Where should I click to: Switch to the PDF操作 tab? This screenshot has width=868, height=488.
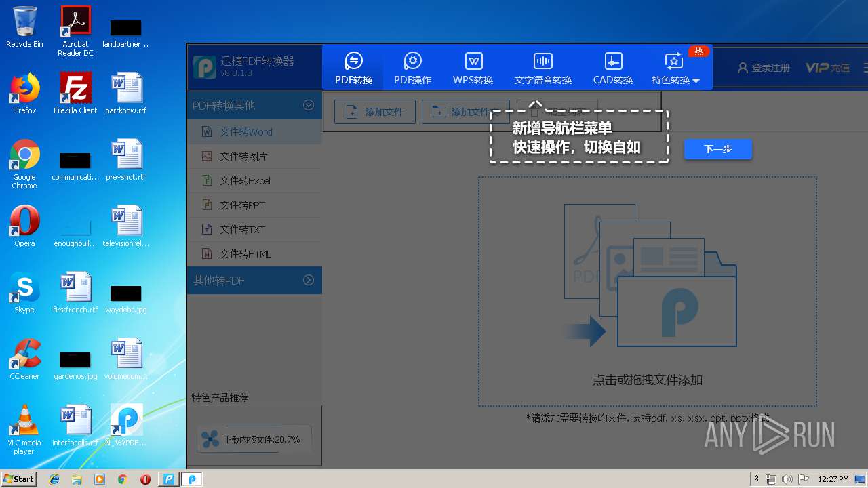(412, 68)
